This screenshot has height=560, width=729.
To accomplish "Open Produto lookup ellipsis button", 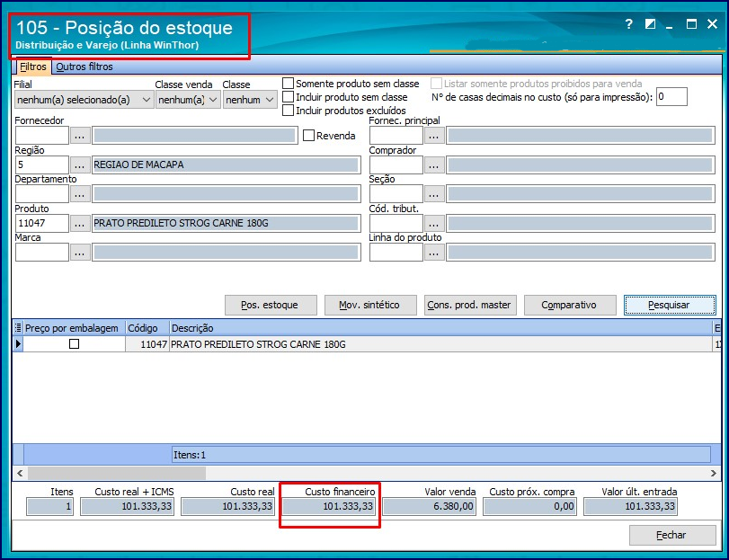I will point(79,224).
